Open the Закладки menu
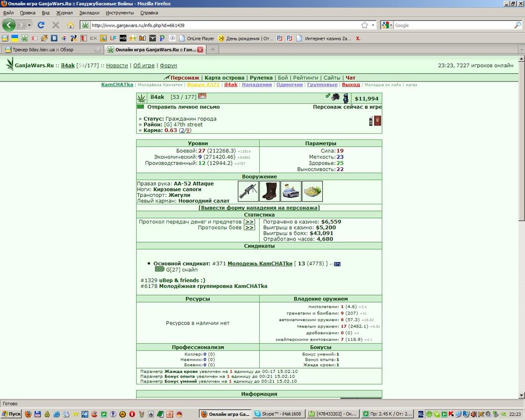The width and height of the screenshot is (525, 420). pos(89,13)
